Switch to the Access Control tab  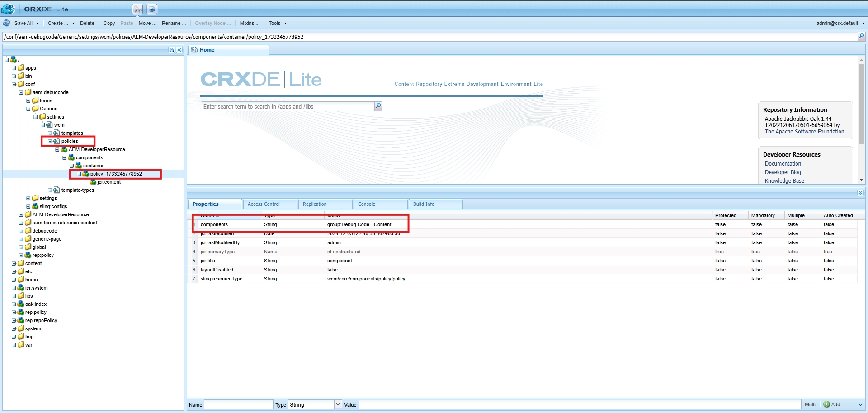click(264, 204)
